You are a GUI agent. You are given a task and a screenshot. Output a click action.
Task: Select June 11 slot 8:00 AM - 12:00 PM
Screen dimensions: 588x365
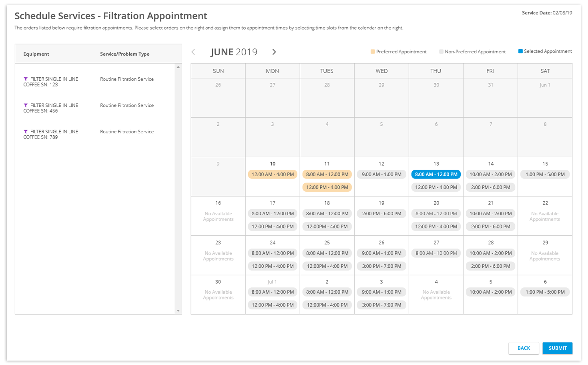tap(327, 174)
